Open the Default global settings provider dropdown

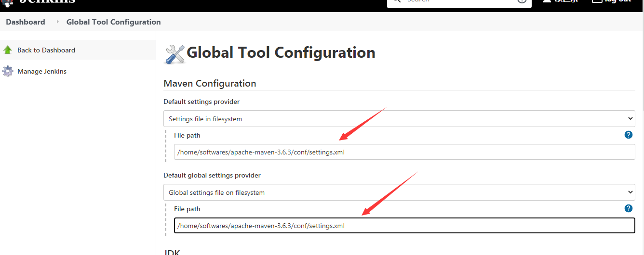(x=399, y=192)
